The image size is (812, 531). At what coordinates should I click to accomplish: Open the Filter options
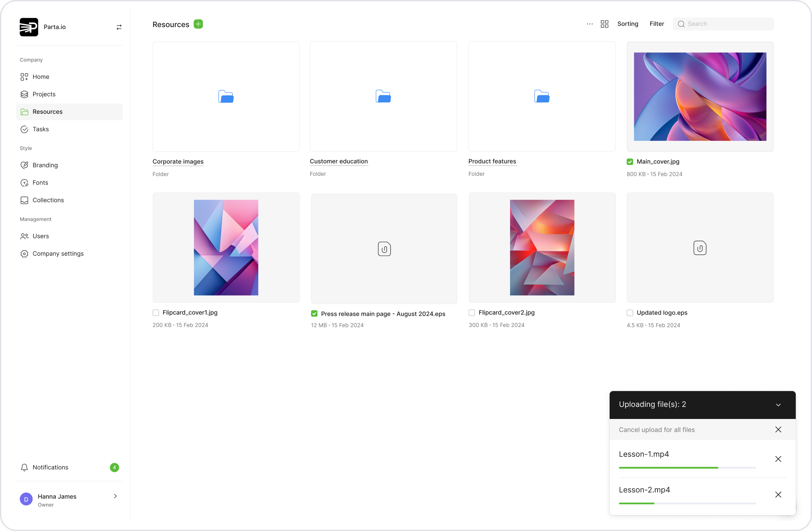point(657,24)
